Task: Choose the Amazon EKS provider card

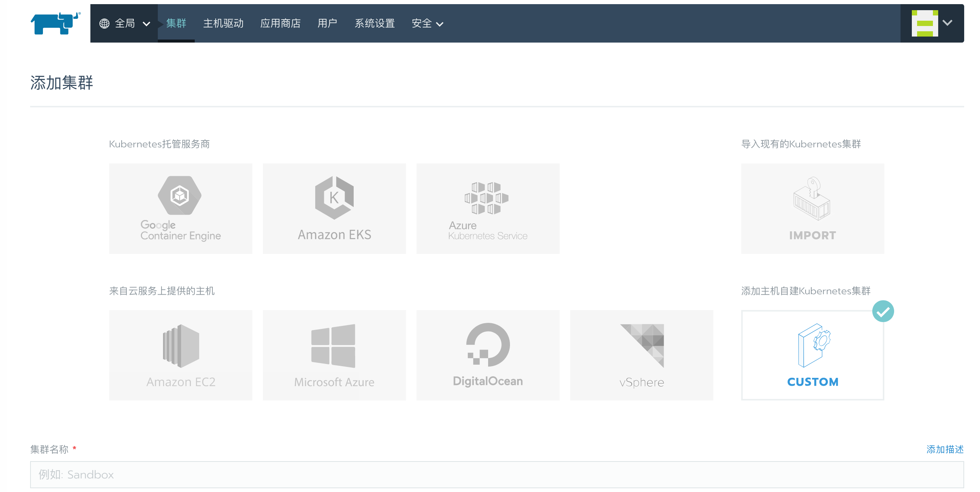Action: [334, 209]
